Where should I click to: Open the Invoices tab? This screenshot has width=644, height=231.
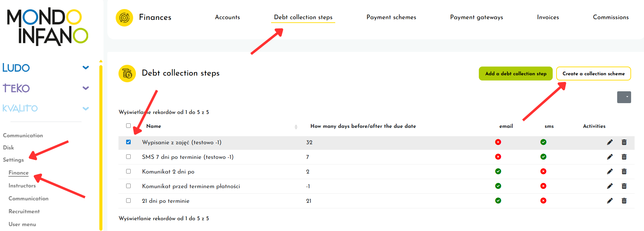[548, 17]
